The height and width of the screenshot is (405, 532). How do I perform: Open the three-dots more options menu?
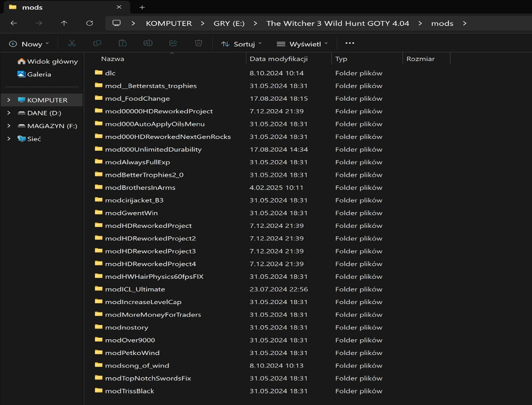(x=350, y=43)
